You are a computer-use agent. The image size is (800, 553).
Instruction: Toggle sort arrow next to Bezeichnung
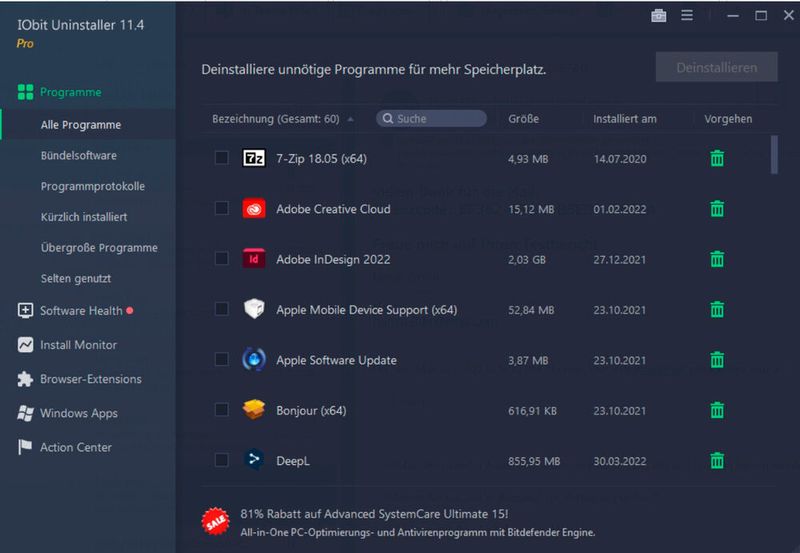click(351, 119)
